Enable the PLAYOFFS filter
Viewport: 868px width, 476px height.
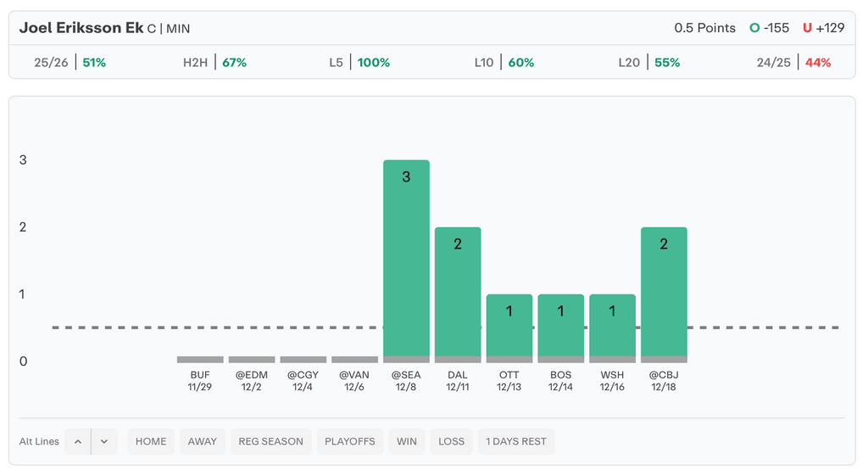(x=349, y=441)
